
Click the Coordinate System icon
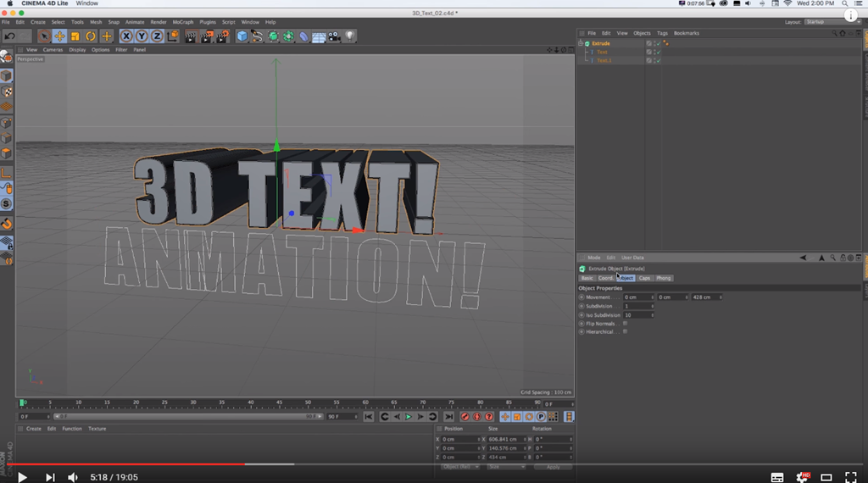(173, 36)
